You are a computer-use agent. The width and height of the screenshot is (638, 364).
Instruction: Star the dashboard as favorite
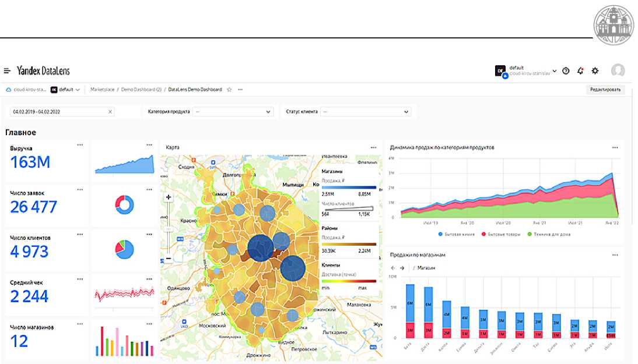[229, 90]
